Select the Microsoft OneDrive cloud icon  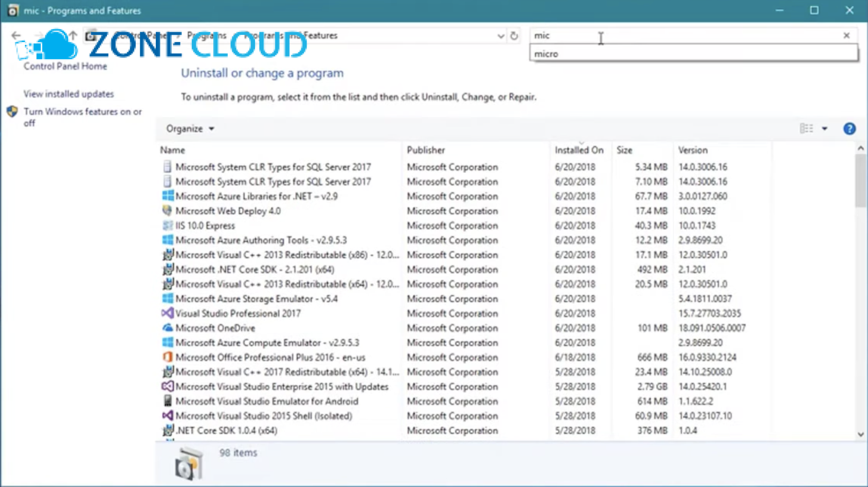pyautogui.click(x=167, y=328)
